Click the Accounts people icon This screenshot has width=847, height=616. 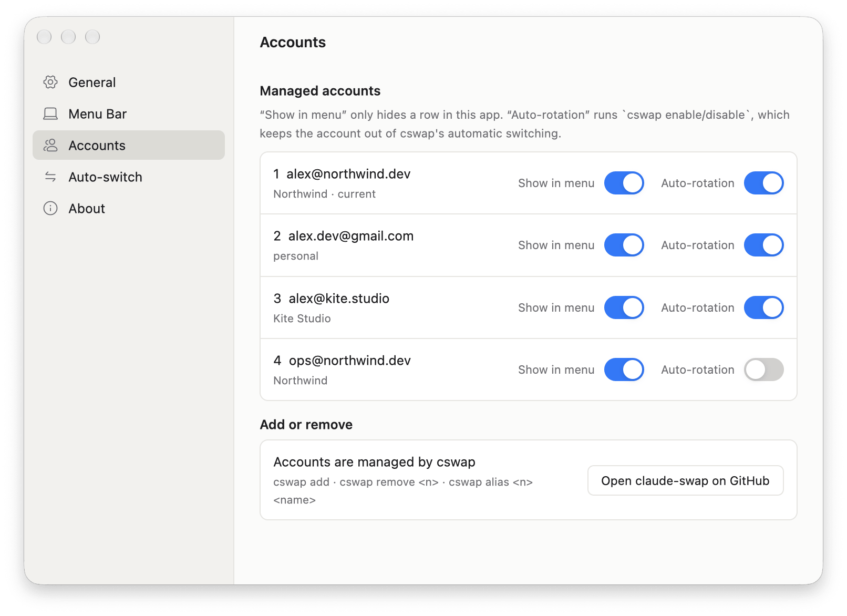click(x=50, y=145)
